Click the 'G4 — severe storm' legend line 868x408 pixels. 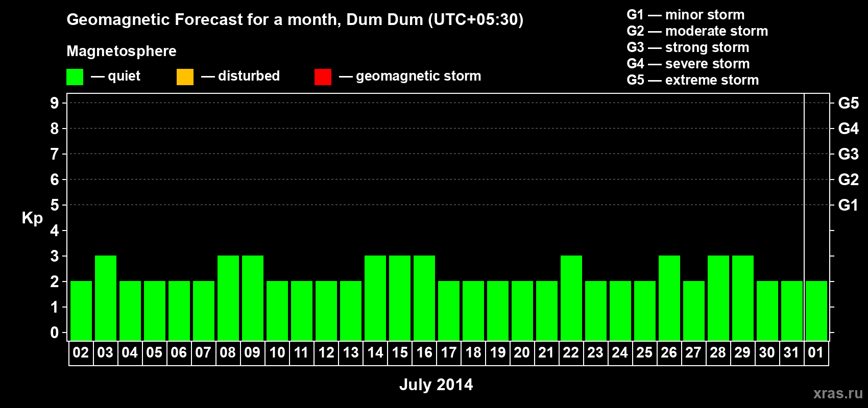[x=688, y=64]
